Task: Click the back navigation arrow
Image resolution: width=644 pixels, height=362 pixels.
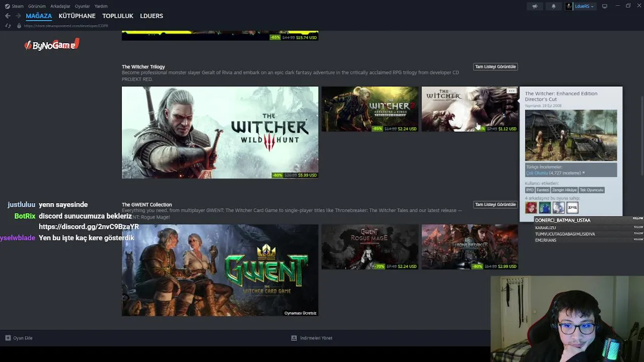Action: click(8, 16)
